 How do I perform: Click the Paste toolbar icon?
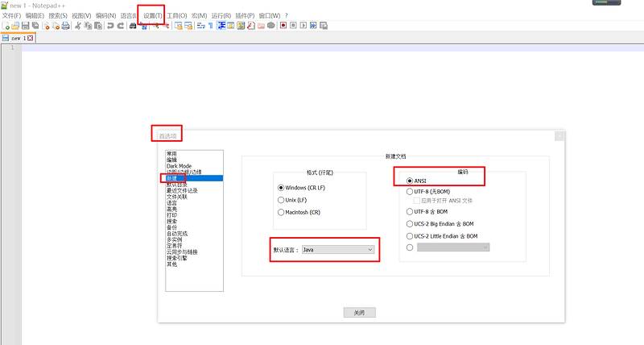[x=97, y=26]
